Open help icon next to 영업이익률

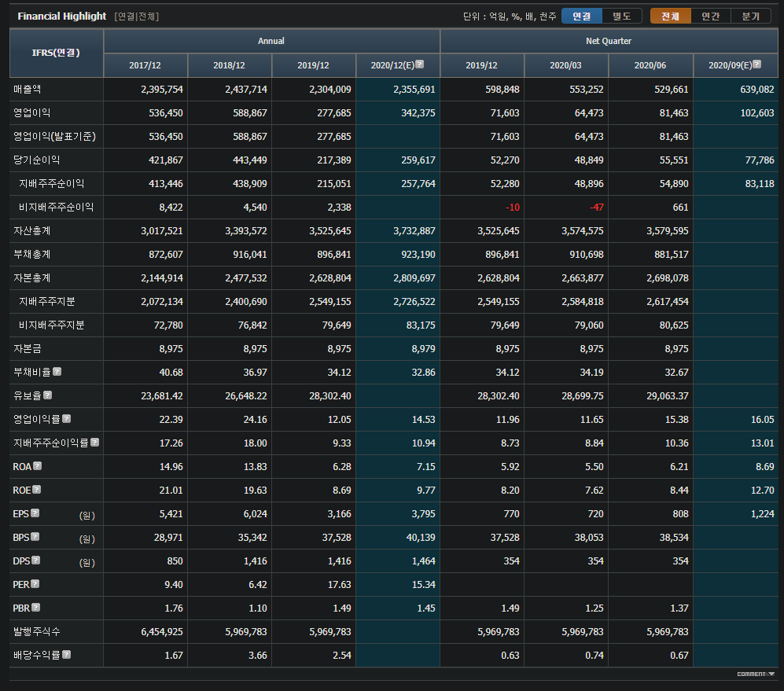tap(67, 418)
